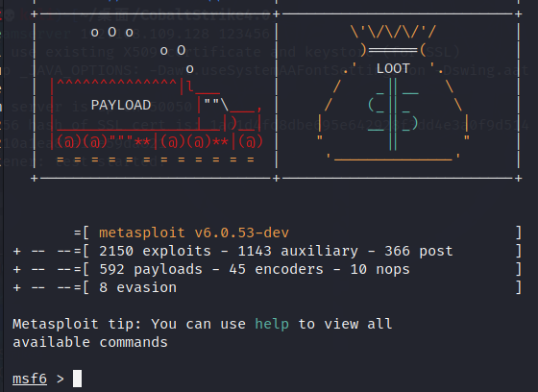Click the LOOT label on money bag
The image size is (538, 392).
[x=393, y=68]
